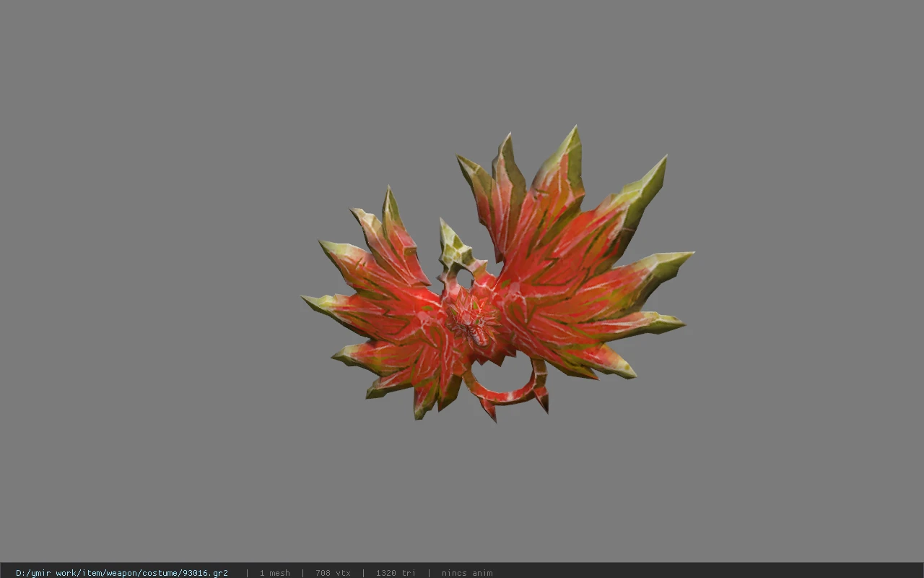Image resolution: width=924 pixels, height=578 pixels.
Task: Click the red winged 3D model
Action: click(x=498, y=275)
